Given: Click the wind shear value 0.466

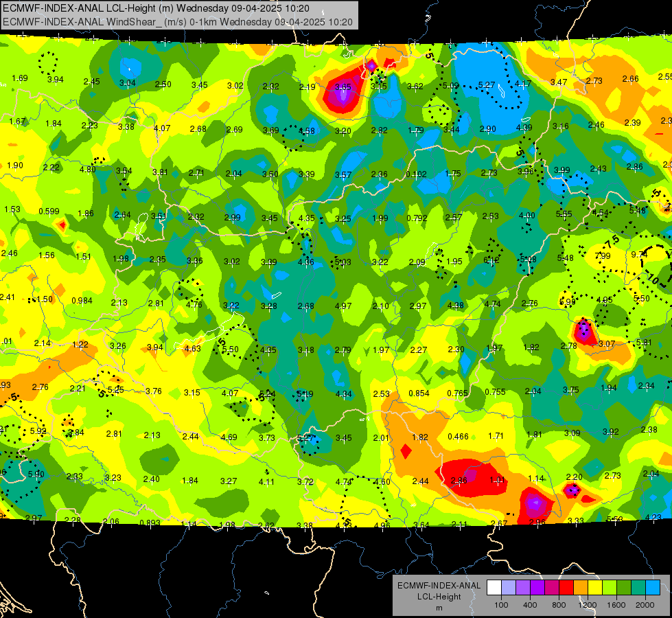Looking at the screenshot, I should click(x=458, y=437).
